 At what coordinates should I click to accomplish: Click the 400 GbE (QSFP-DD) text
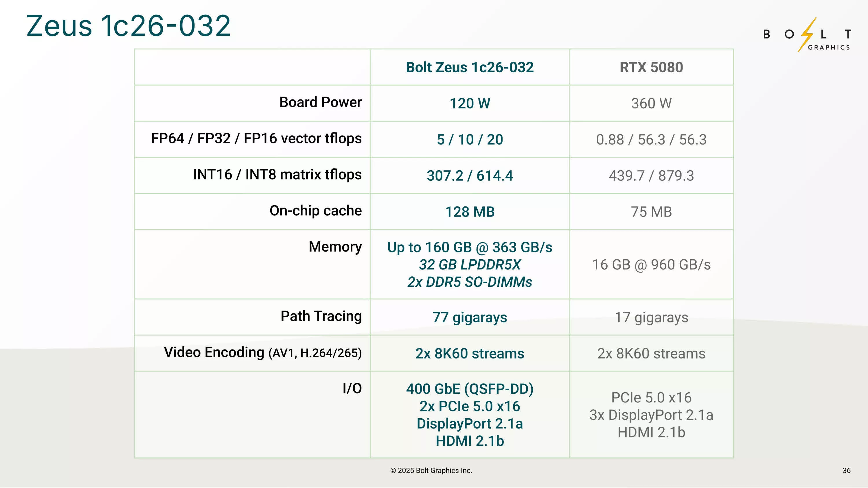click(470, 389)
